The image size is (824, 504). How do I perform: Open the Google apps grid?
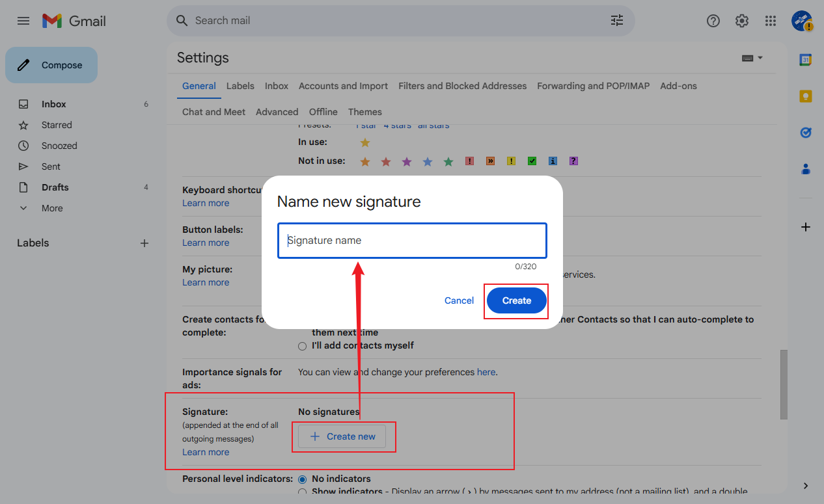tap(771, 21)
